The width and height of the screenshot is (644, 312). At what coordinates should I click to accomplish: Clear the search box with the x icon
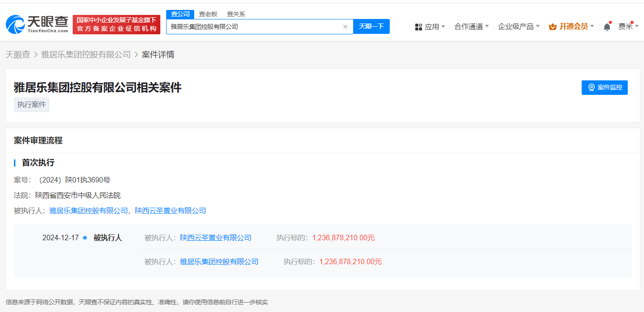[x=345, y=27]
